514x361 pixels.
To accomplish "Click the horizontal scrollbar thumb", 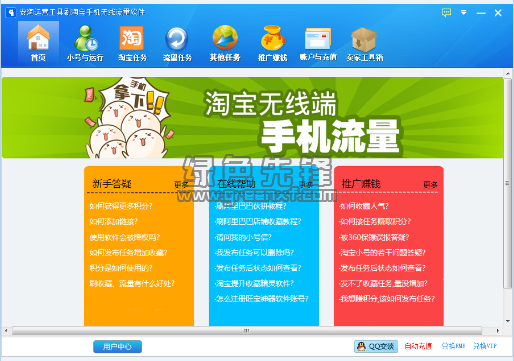I will click(x=247, y=331).
